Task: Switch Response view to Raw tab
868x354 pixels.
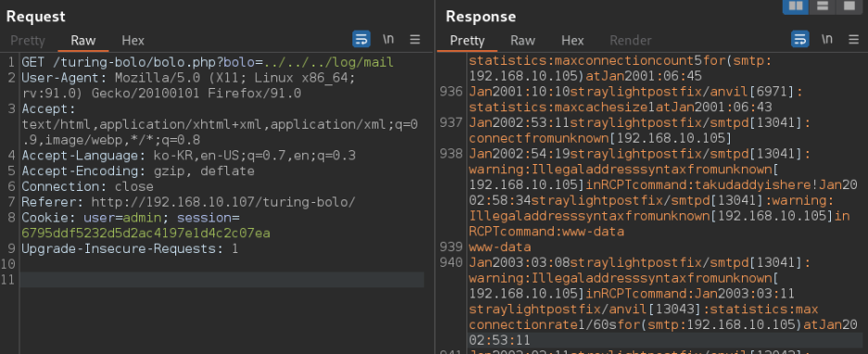Action: tap(523, 41)
